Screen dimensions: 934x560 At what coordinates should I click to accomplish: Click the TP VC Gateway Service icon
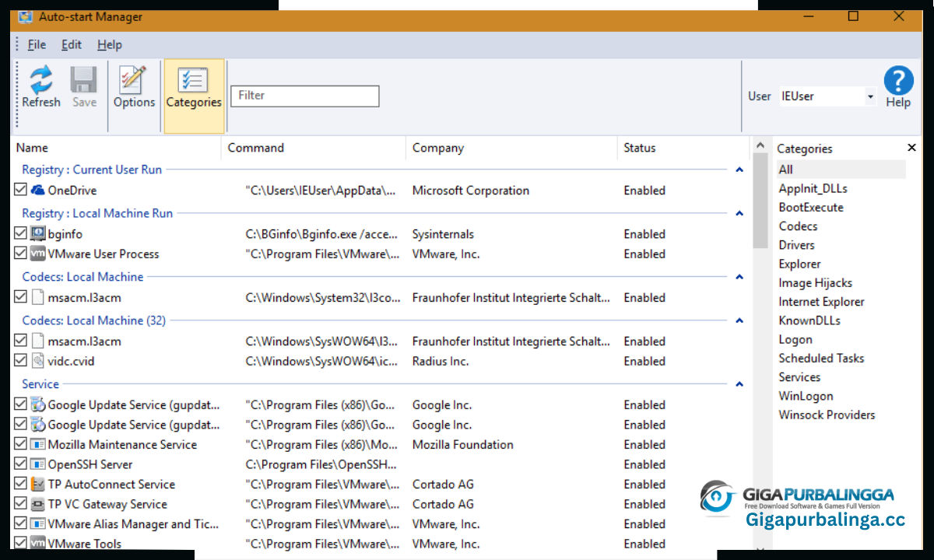38,504
